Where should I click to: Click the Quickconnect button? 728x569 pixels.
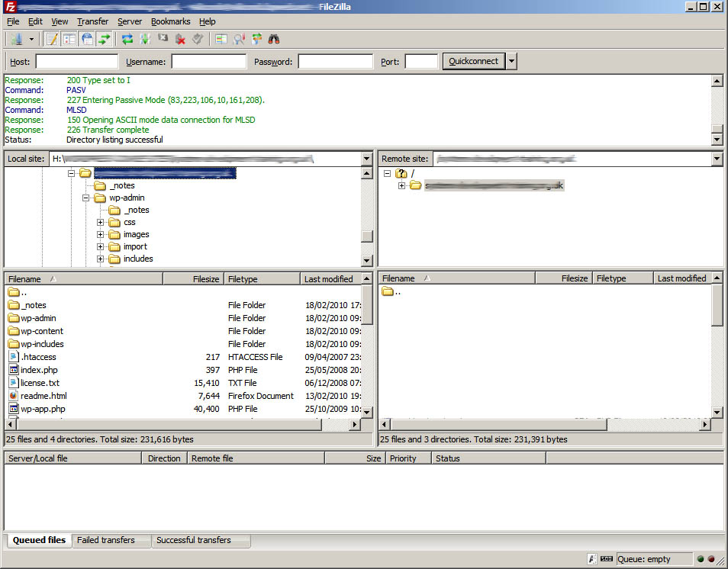[x=474, y=61]
